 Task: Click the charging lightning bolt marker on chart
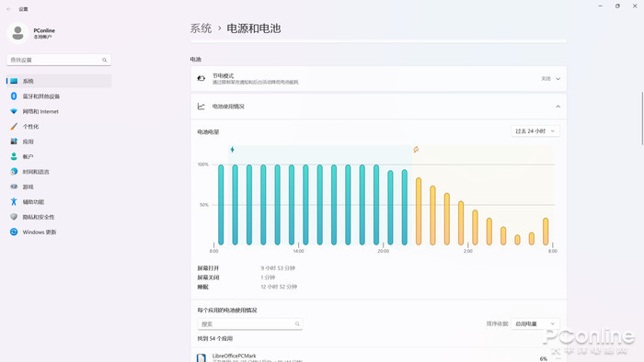click(233, 150)
